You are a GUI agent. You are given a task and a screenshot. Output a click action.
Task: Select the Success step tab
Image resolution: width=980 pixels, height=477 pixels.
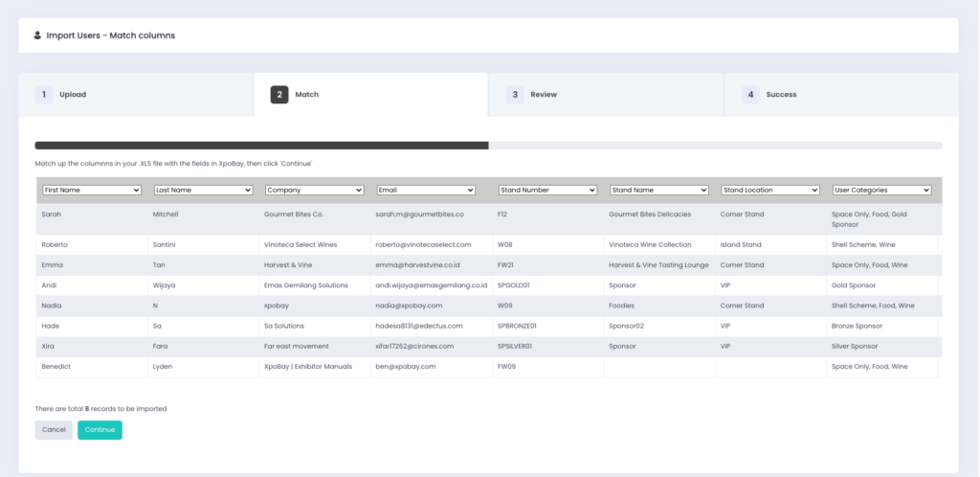[840, 95]
